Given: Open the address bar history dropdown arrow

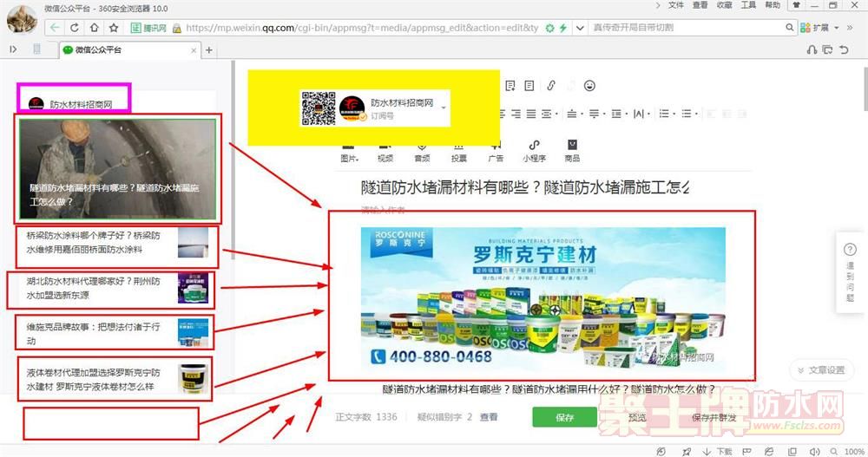Looking at the screenshot, I should [x=580, y=28].
